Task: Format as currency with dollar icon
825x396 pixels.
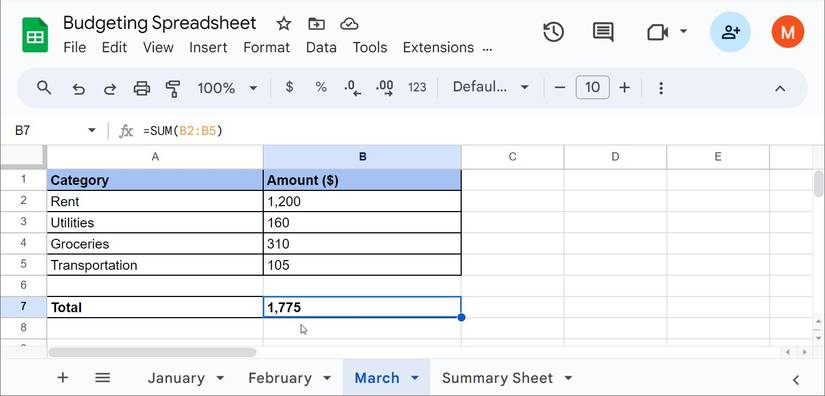Action: click(289, 87)
